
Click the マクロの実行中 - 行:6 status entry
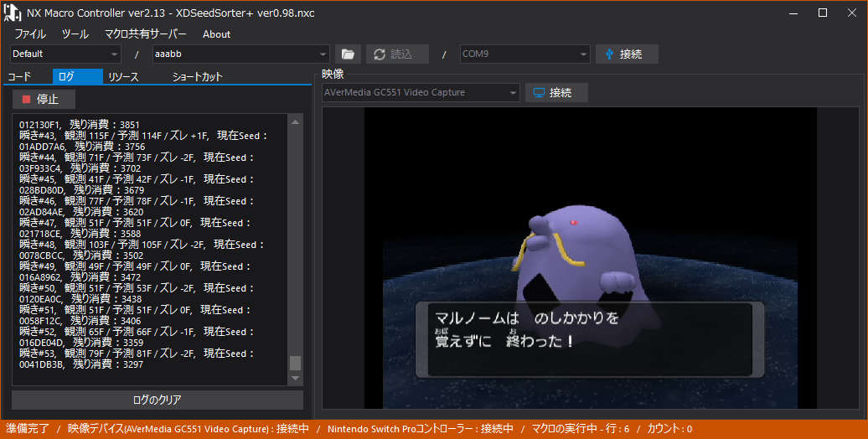[x=581, y=428]
